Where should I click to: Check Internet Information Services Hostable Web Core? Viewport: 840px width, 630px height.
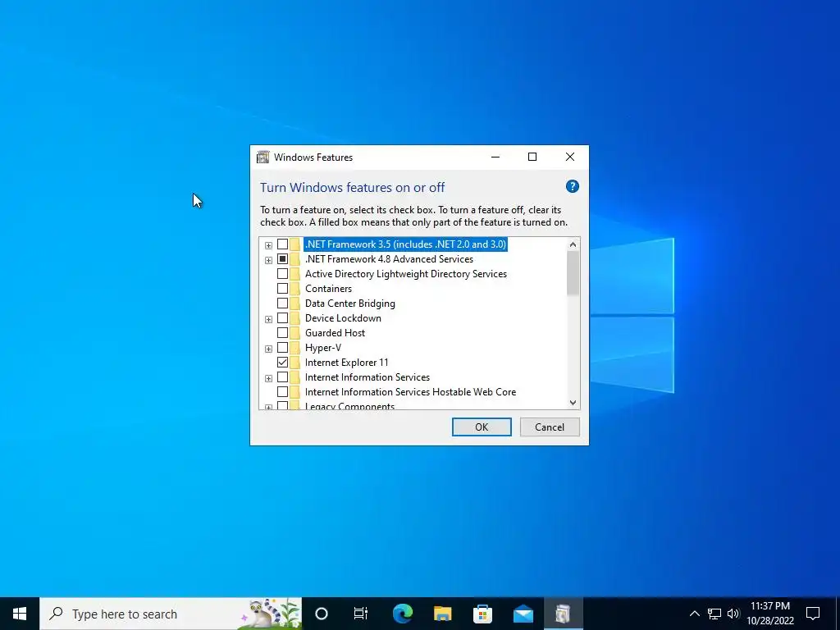282,392
